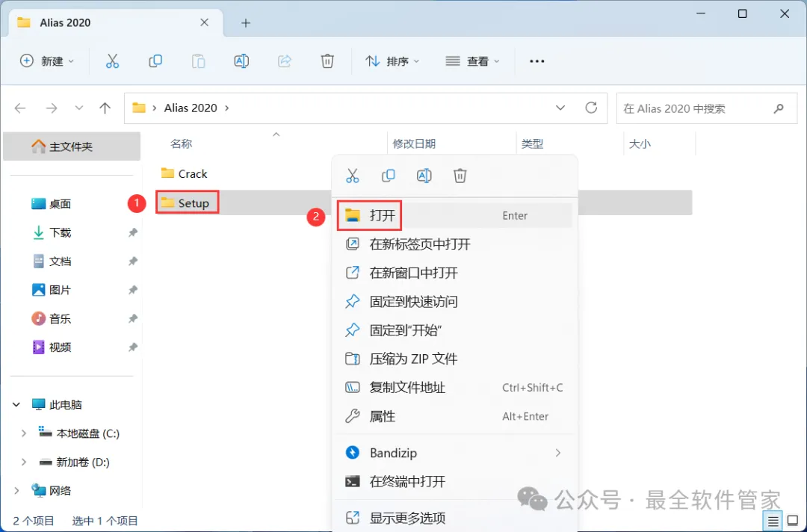Select 打开 in the context menu
Image resolution: width=807 pixels, height=532 pixels.
(x=454, y=216)
